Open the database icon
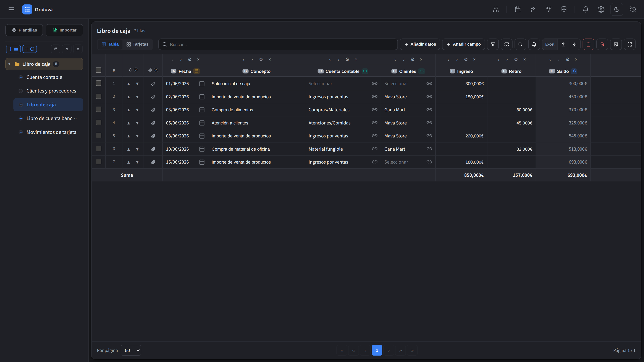This screenshot has height=362, width=644. (x=564, y=9)
